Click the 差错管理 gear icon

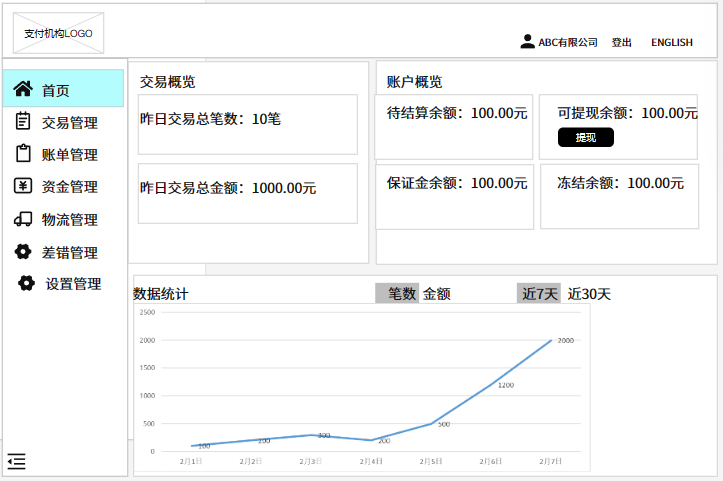[x=23, y=251]
